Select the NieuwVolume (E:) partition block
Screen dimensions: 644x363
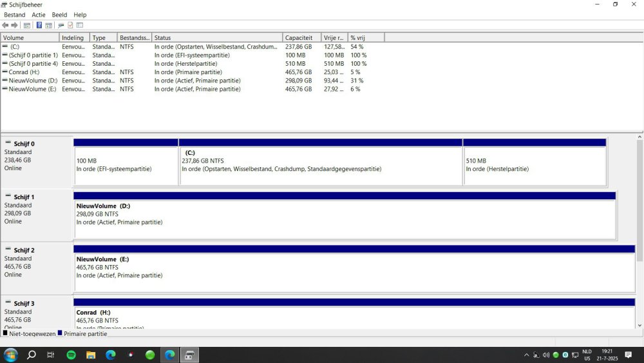tap(354, 269)
